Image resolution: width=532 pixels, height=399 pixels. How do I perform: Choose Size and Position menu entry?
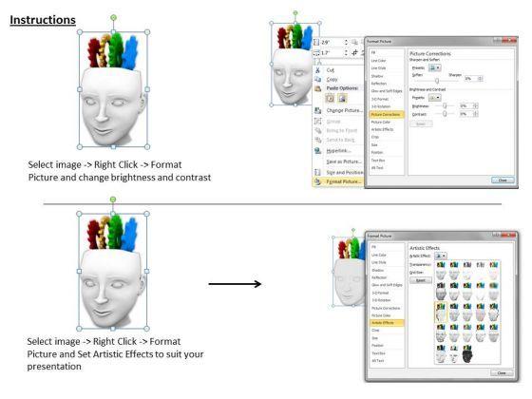[344, 172]
